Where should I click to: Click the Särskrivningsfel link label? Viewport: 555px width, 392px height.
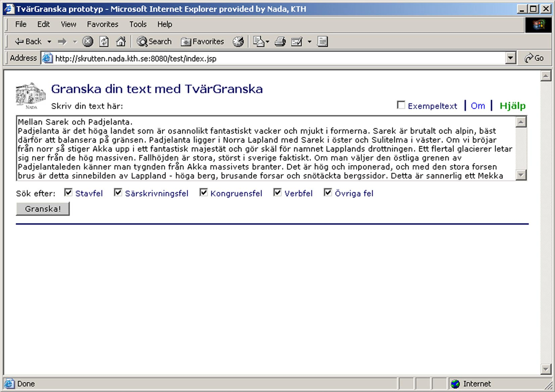157,193
